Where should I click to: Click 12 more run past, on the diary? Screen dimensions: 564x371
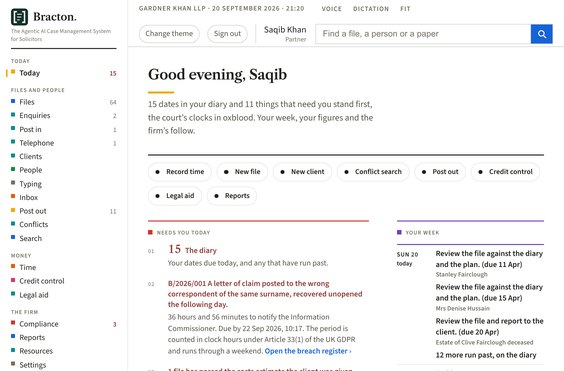tap(486, 355)
